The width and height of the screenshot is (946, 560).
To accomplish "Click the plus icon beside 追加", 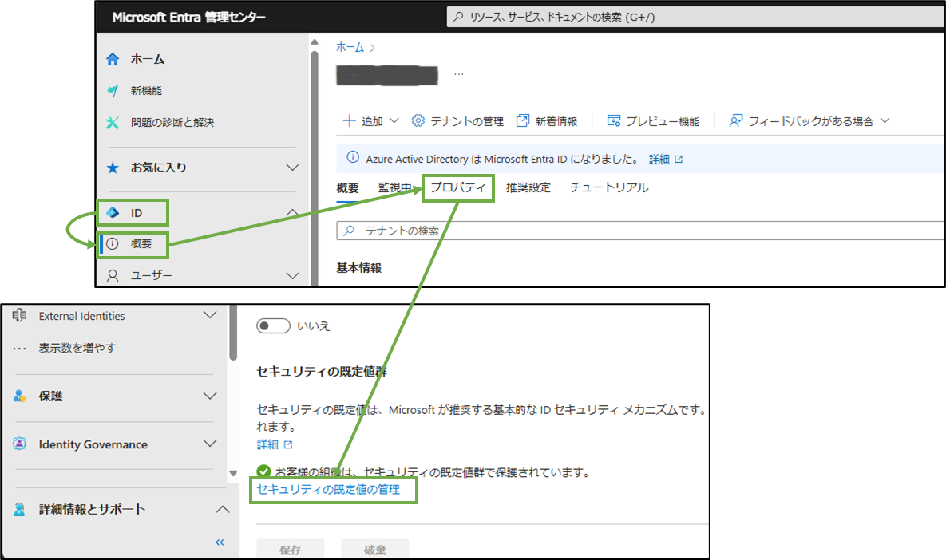I will coord(350,120).
